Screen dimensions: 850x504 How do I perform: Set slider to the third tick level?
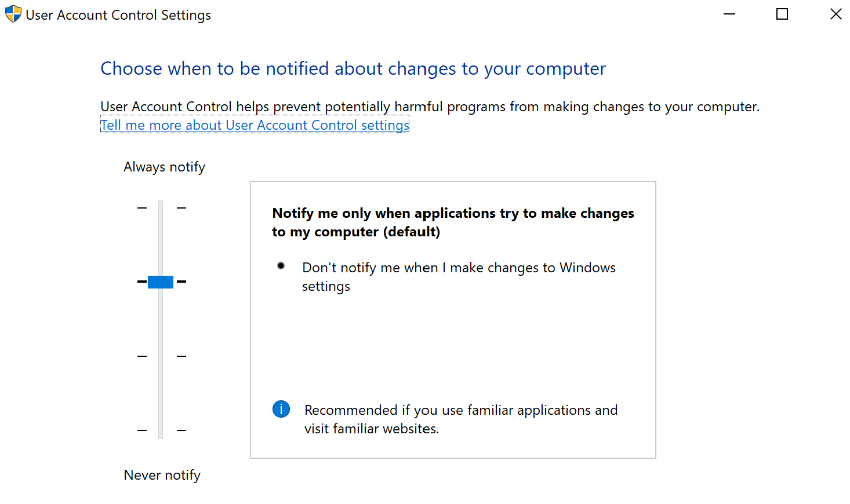[161, 356]
